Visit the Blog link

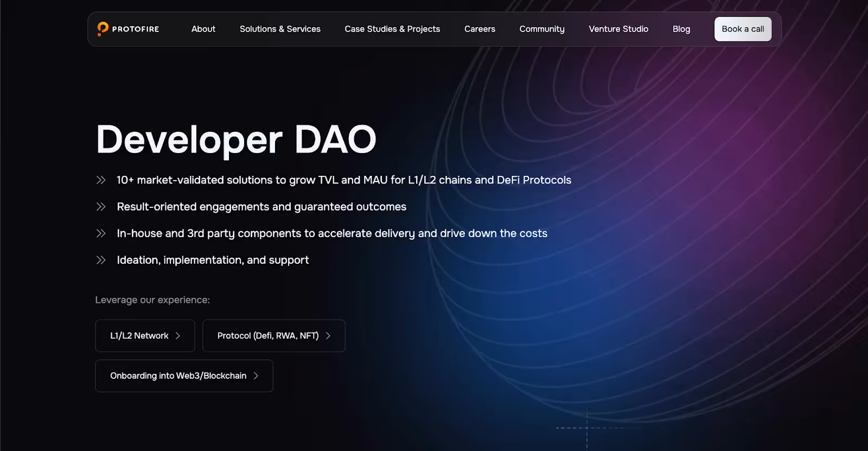pos(681,29)
